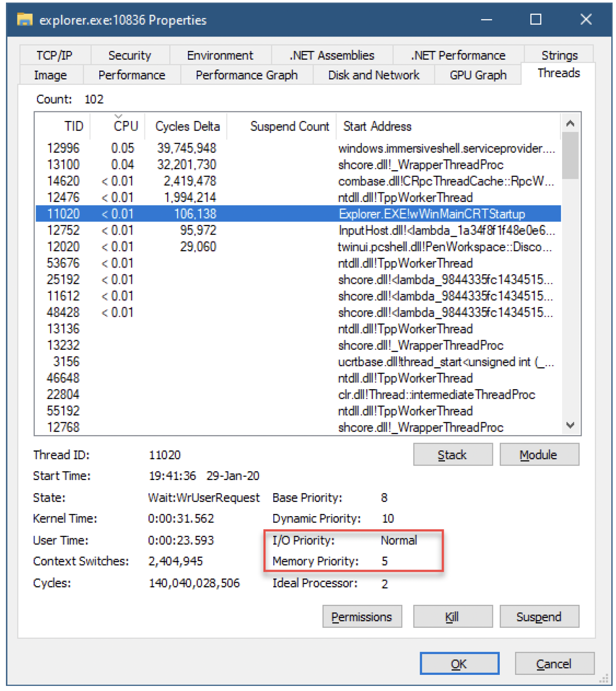
Task: Cancel the Properties dialog
Action: click(x=554, y=663)
